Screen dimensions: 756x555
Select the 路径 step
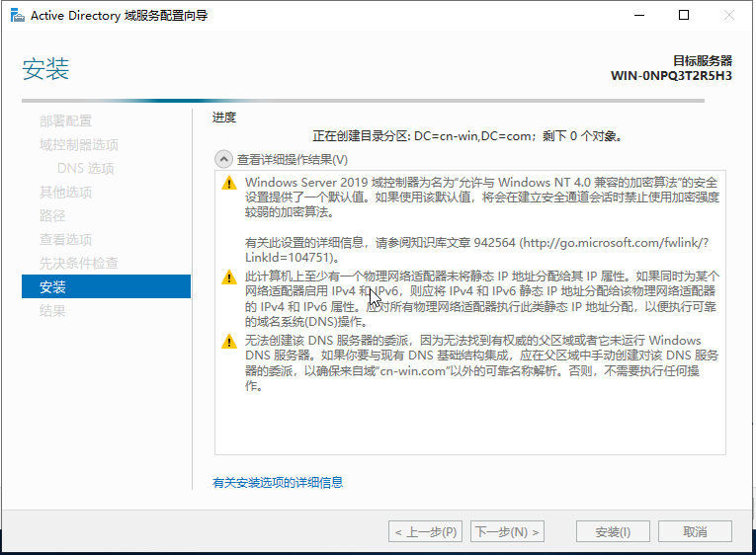[x=52, y=216]
